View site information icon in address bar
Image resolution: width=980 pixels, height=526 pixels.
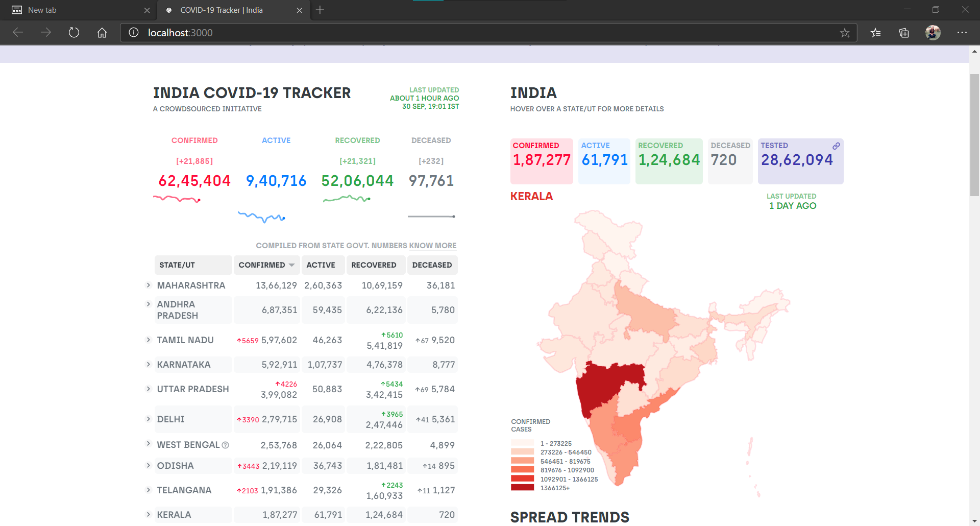(x=134, y=33)
